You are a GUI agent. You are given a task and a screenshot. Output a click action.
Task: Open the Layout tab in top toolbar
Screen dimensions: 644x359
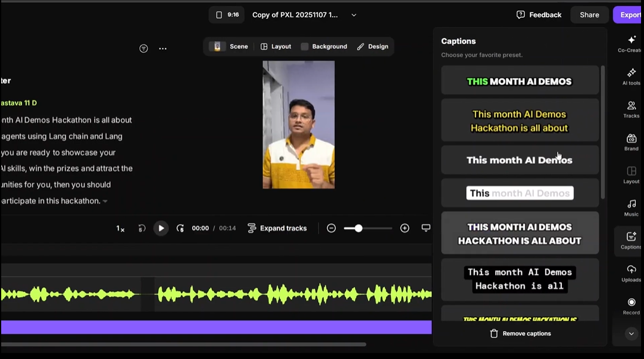point(276,46)
